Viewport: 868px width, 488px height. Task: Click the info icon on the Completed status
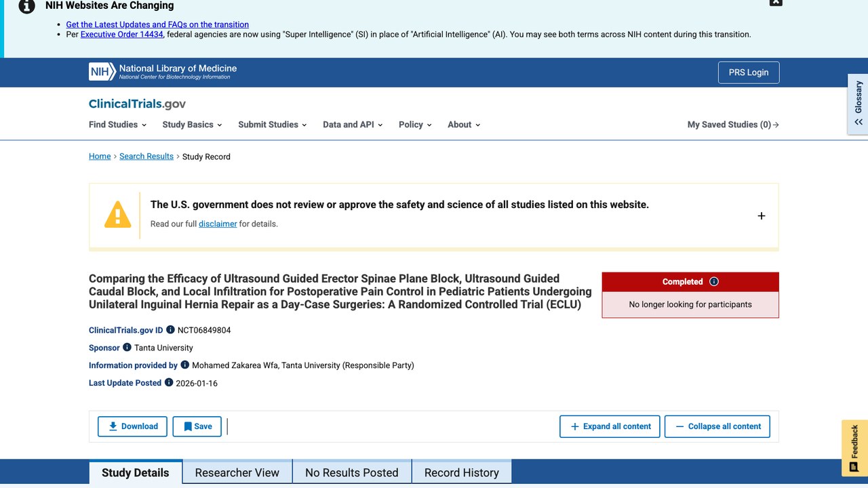point(713,282)
